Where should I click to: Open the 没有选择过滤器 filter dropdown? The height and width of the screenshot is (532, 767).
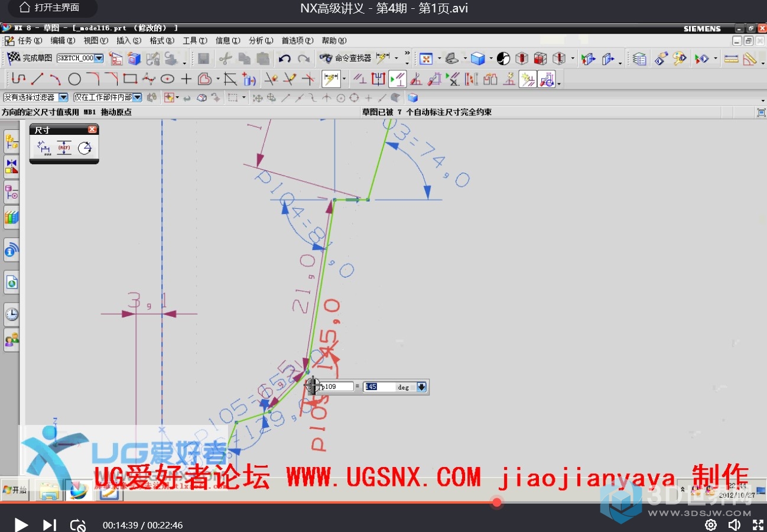coord(63,98)
